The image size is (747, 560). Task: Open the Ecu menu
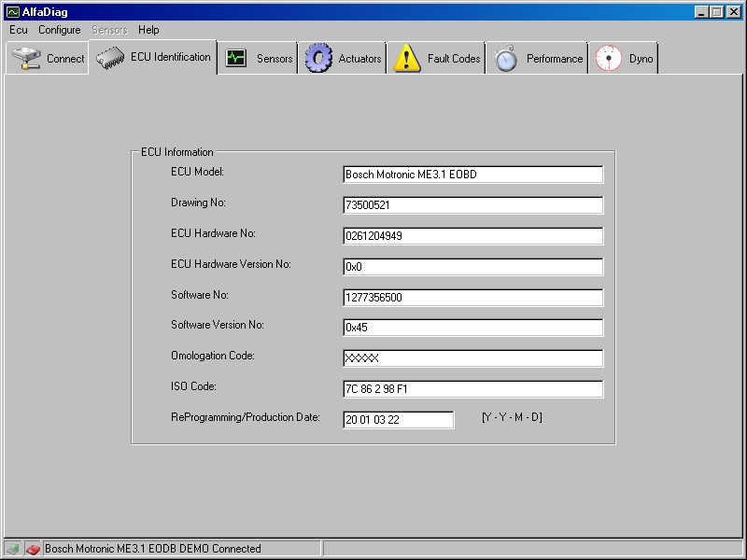19,30
